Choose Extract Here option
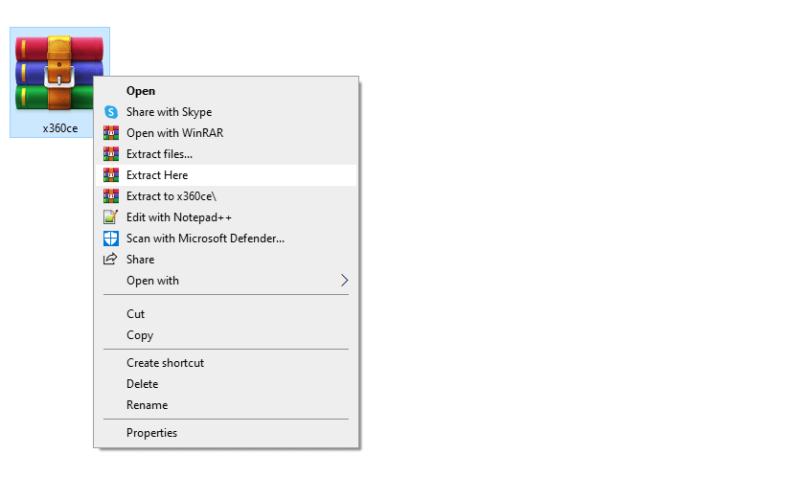The height and width of the screenshot is (500, 800). point(226,175)
